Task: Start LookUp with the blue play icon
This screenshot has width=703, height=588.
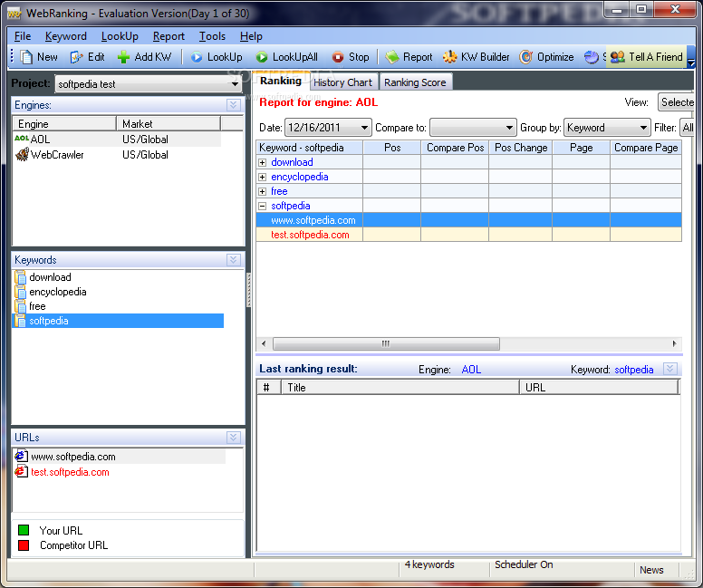Action: (197, 57)
